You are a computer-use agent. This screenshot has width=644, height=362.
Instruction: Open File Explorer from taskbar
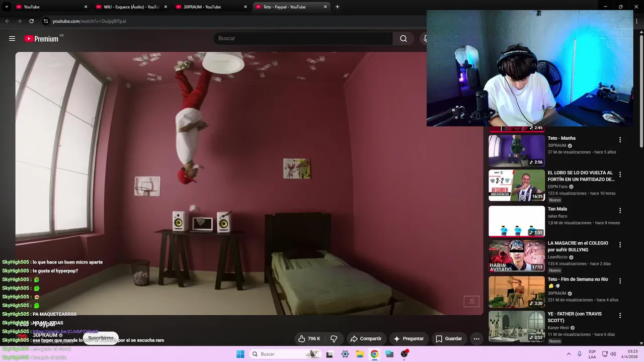(360, 354)
